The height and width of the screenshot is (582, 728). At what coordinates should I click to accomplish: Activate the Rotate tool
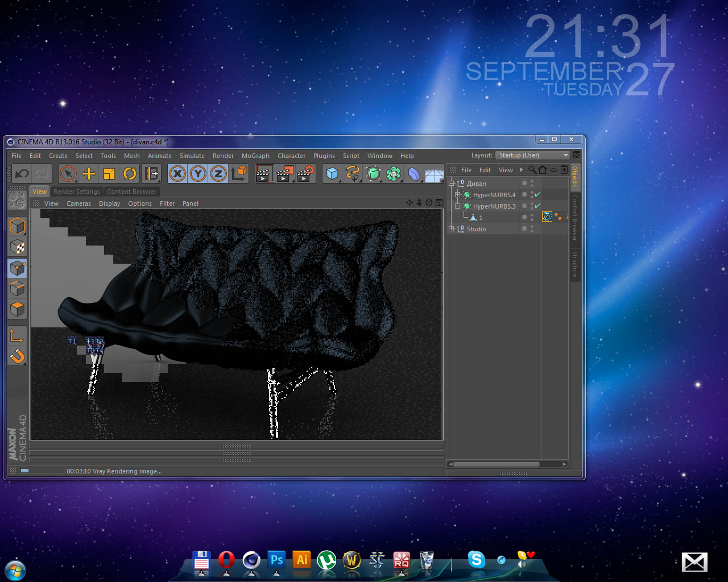[x=130, y=173]
